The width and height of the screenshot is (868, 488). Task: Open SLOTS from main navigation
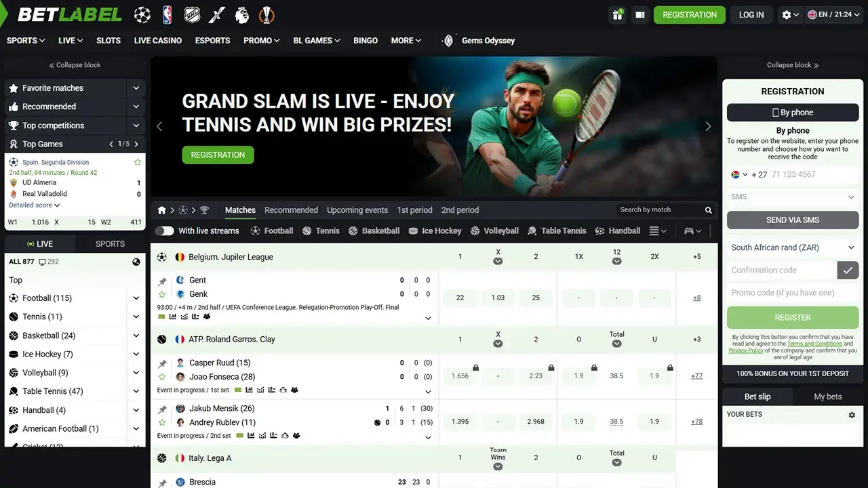(108, 41)
